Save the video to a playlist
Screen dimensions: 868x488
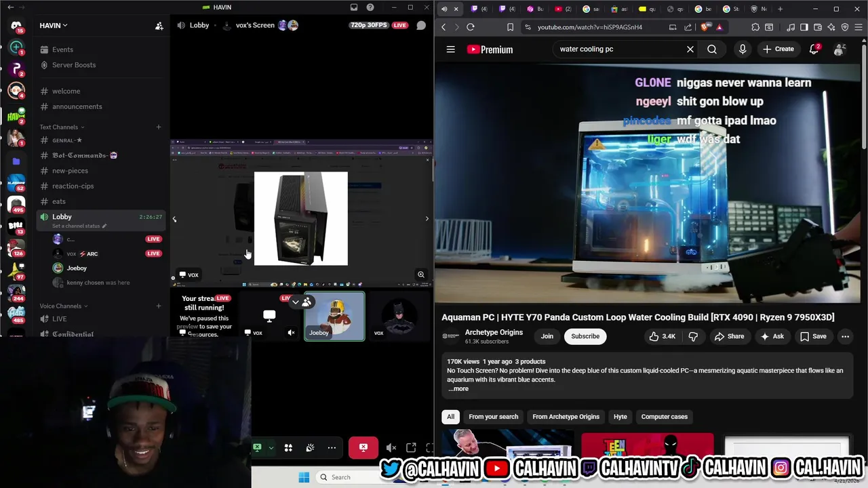[x=813, y=336]
